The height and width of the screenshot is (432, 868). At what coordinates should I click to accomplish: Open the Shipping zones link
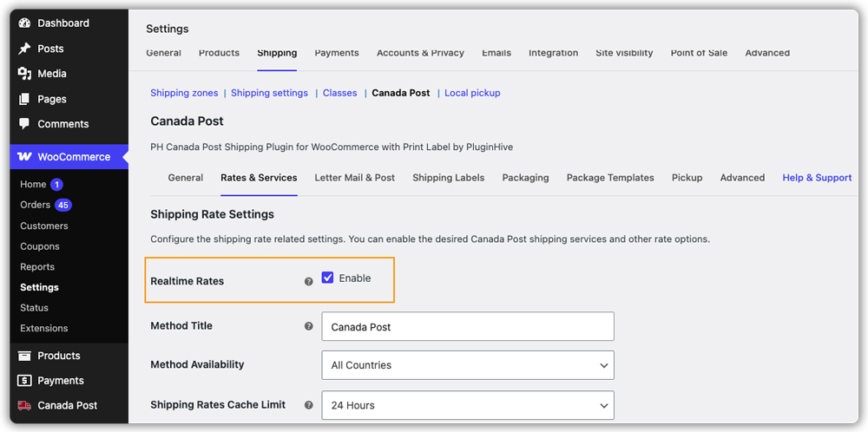184,93
